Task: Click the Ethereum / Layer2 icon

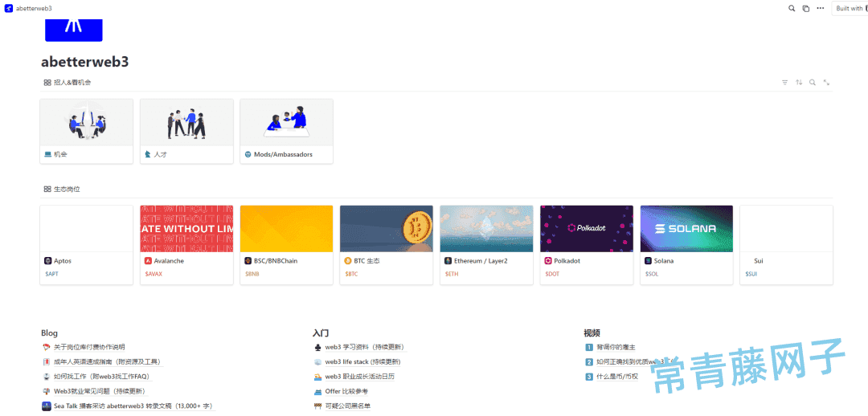Action: tap(448, 260)
